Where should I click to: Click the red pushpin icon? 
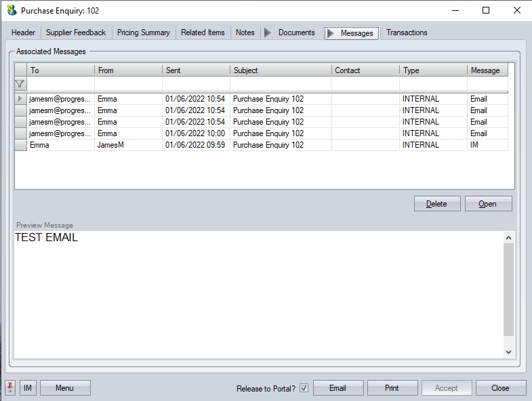(x=10, y=388)
